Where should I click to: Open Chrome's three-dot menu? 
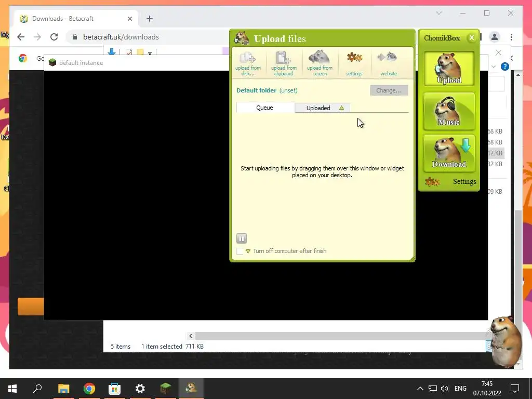pos(511,37)
